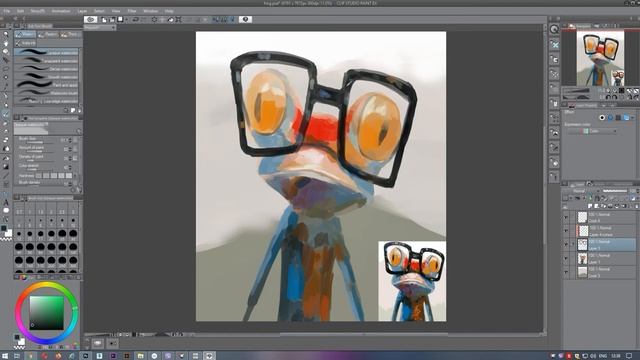Click the taskbar Task View icon
Viewport: 640px width, 360px height.
(17, 356)
